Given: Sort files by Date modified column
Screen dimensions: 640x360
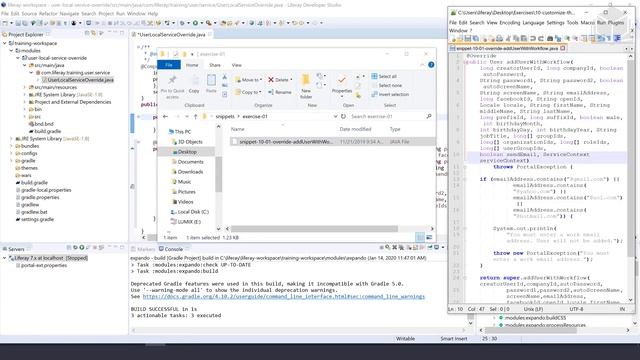Looking at the screenshot, I should coord(355,129).
